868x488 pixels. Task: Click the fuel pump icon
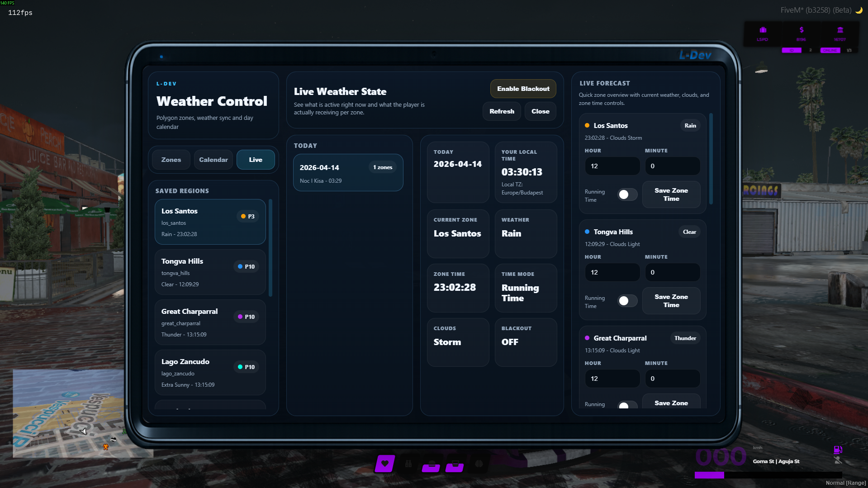838,450
